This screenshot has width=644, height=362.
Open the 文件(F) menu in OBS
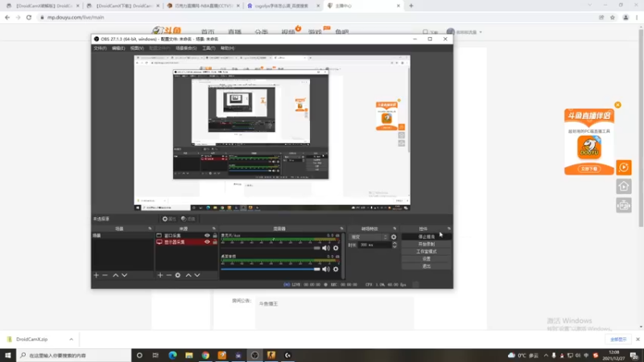[x=100, y=48]
